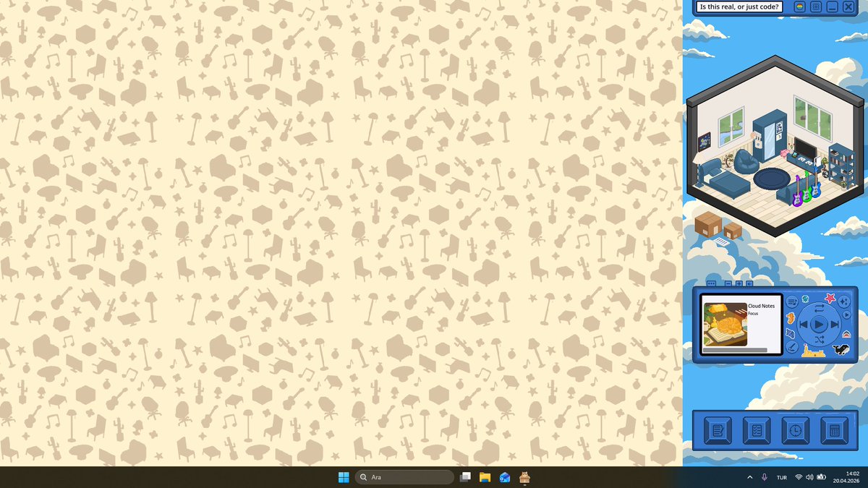Image resolution: width=868 pixels, height=488 pixels.
Task: Click the cat-in-box app taskbar icon
Action: (x=525, y=477)
